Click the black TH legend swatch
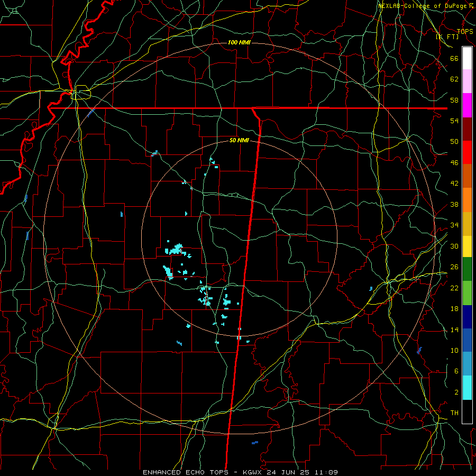This screenshot has width=476, height=476. [467, 411]
